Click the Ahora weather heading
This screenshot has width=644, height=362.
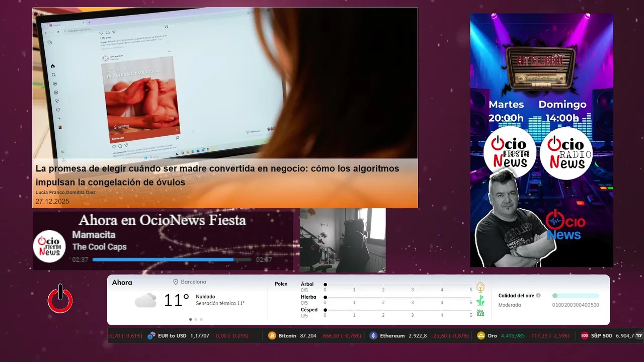[122, 283]
